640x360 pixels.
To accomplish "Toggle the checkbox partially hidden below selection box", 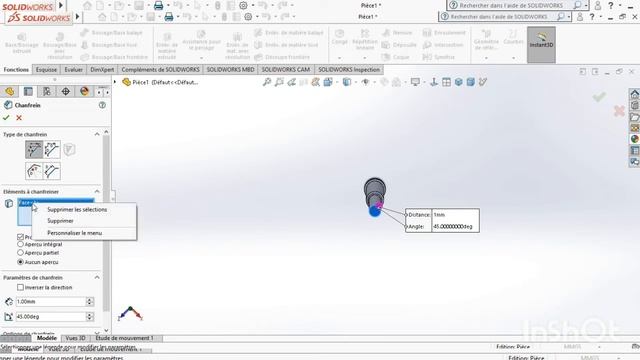I will pyautogui.click(x=20, y=237).
